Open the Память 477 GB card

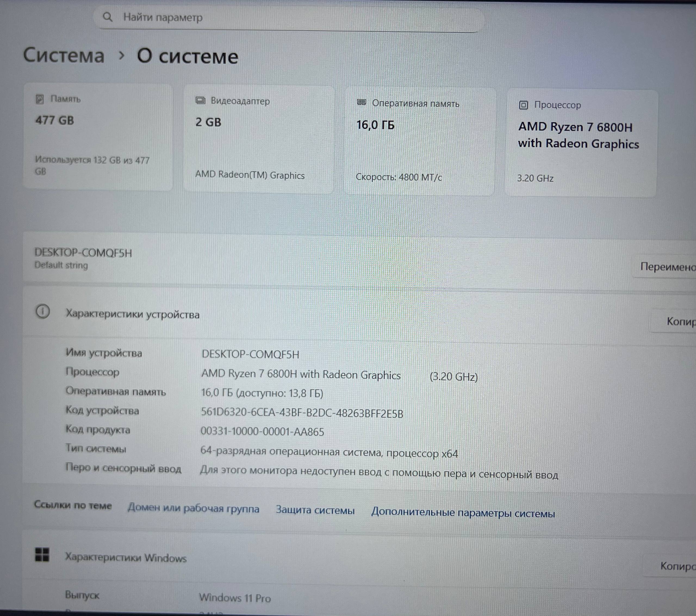point(98,137)
